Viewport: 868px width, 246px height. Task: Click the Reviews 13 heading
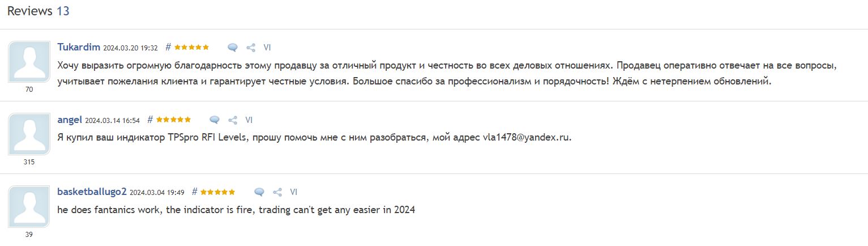pos(38,11)
